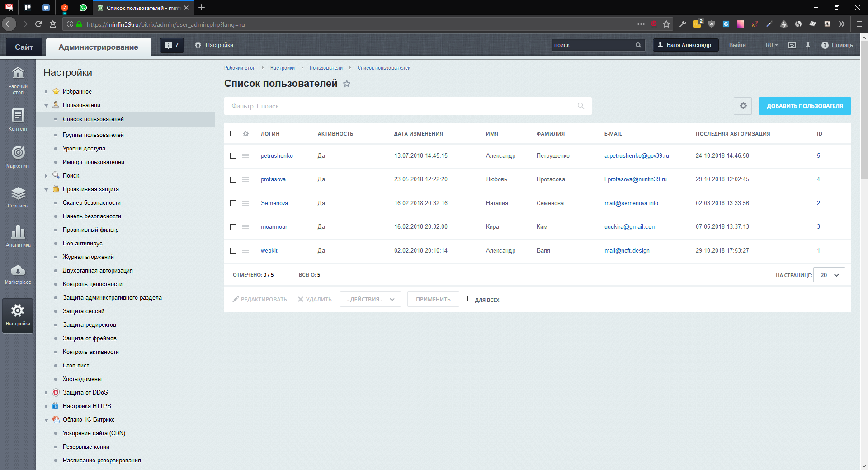Open the Content sidebar icon

click(x=18, y=119)
